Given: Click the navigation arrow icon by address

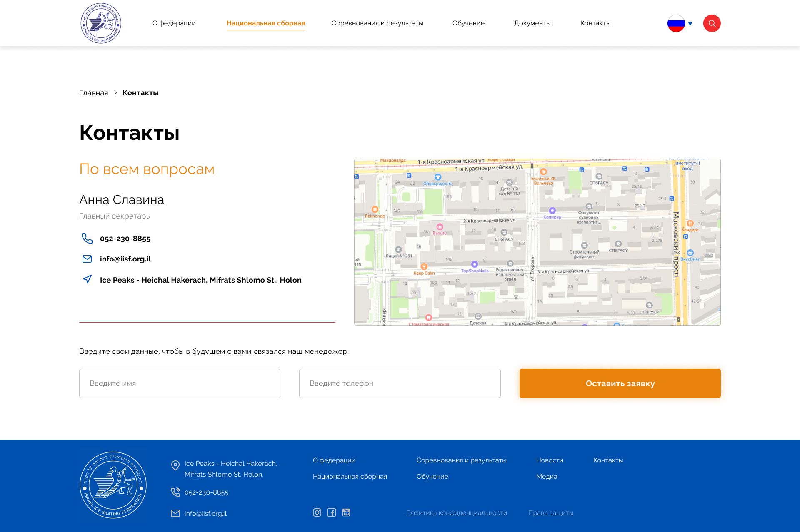Looking at the screenshot, I should [87, 279].
